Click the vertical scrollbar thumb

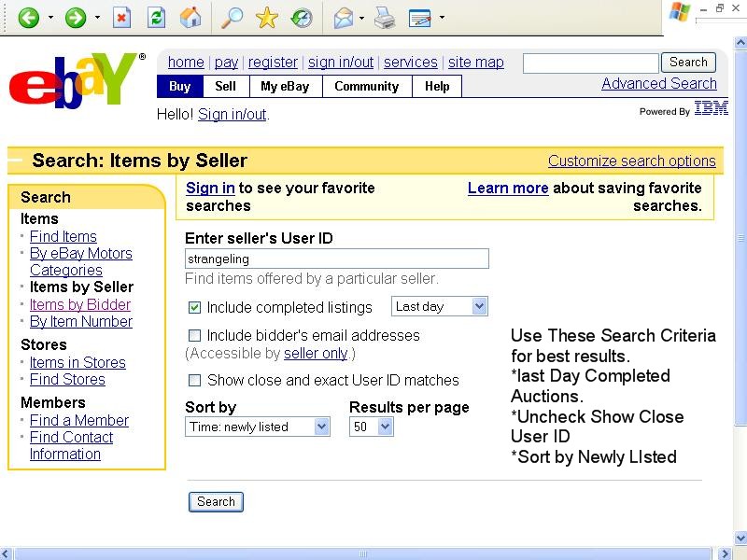(x=740, y=237)
